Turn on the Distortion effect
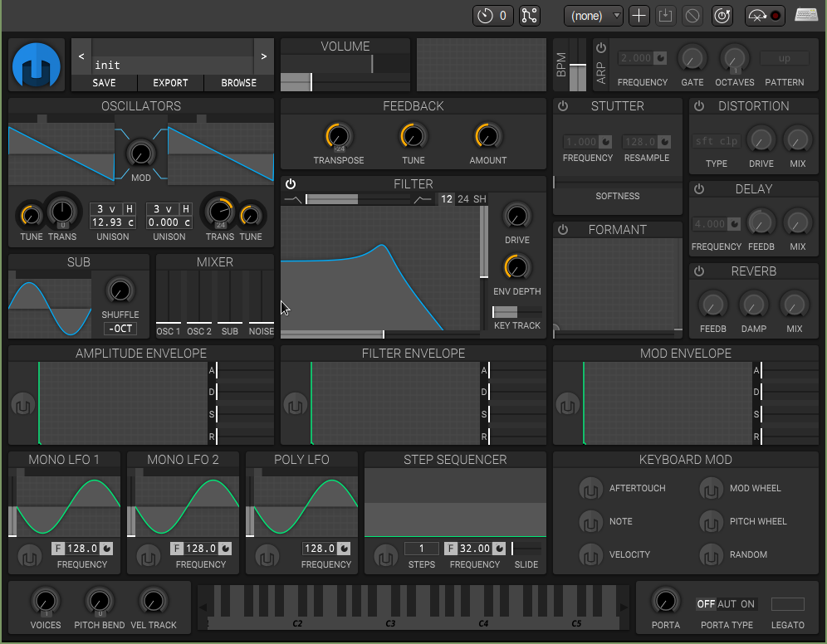The width and height of the screenshot is (827, 644). [699, 106]
